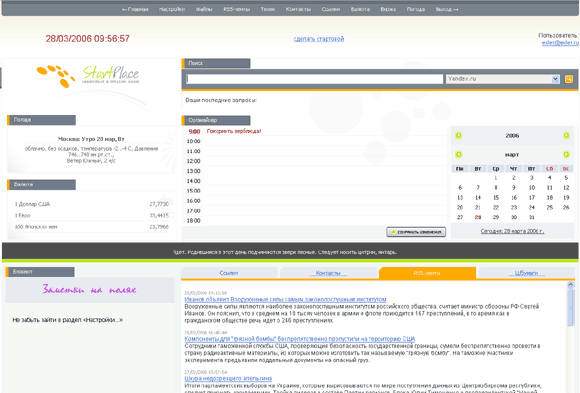Show next month after март

566,154
